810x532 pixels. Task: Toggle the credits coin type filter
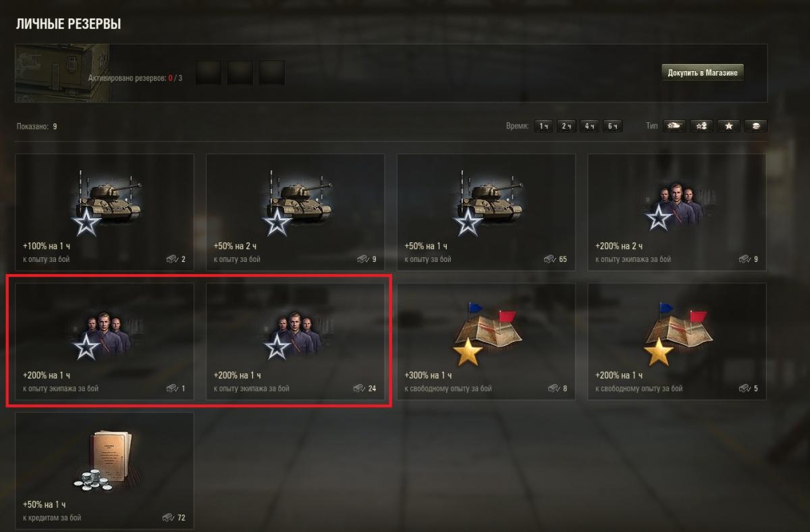point(755,126)
